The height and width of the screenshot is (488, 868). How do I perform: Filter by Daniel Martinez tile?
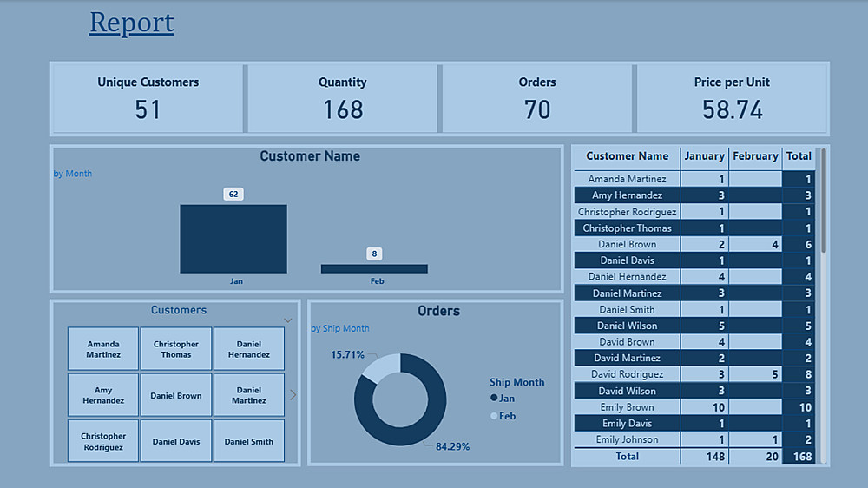[x=249, y=395]
